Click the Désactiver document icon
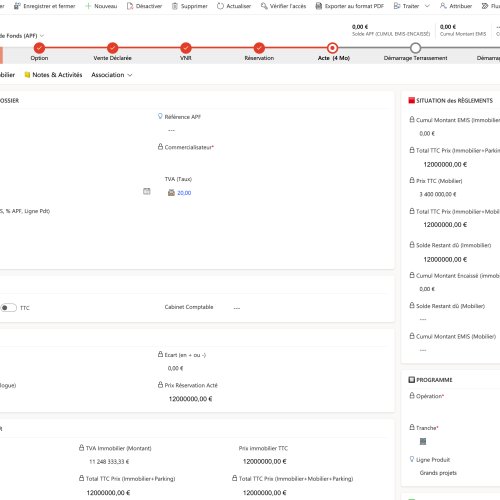 pyautogui.click(x=130, y=6)
